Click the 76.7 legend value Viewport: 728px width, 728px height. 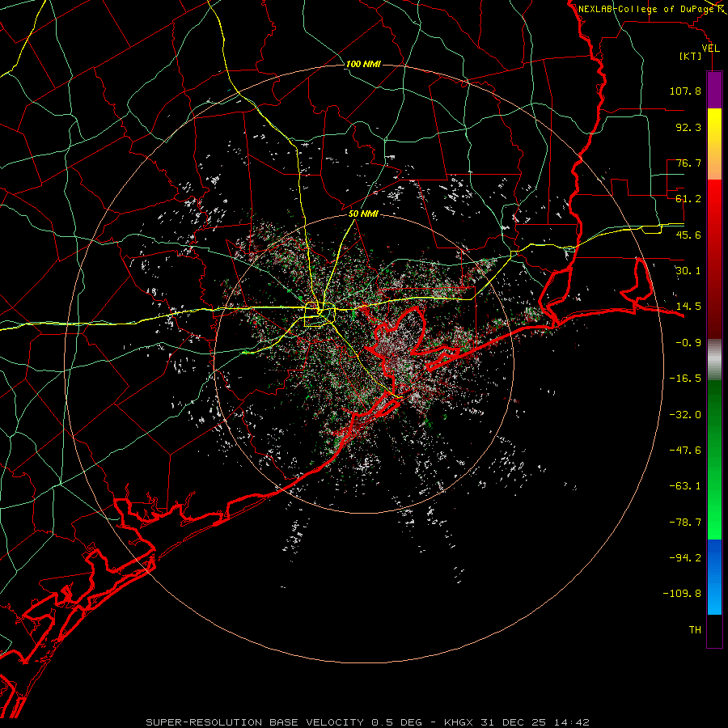click(x=688, y=163)
